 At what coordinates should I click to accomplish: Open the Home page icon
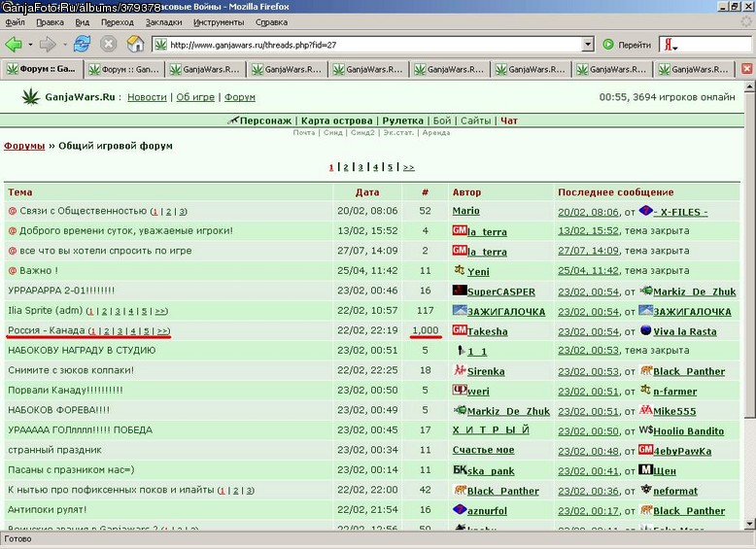[x=135, y=45]
